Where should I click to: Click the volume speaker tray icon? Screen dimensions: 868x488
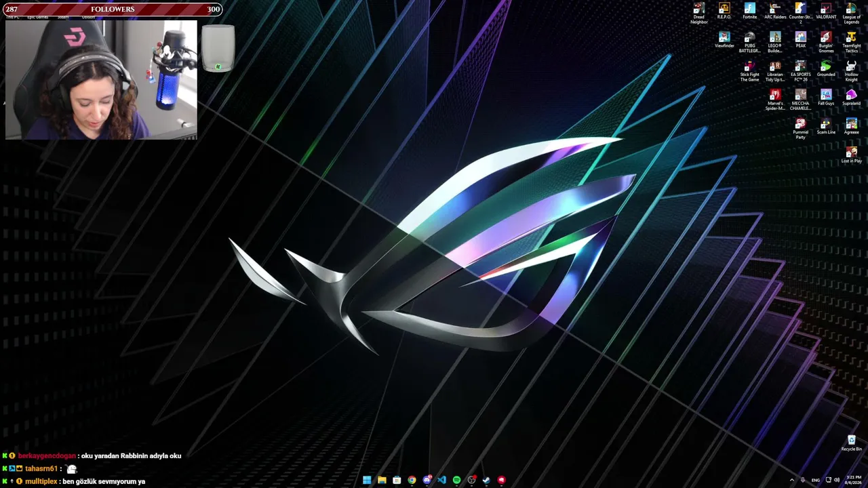click(x=837, y=480)
